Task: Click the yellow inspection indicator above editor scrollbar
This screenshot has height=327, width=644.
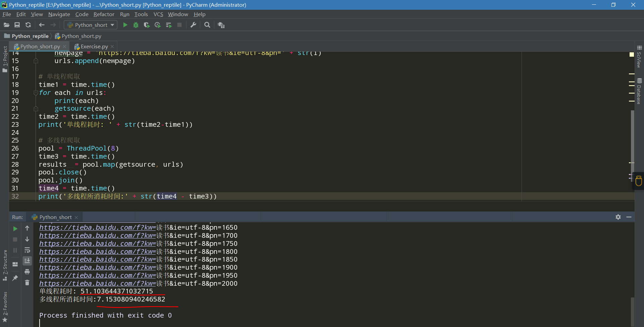Action: [x=632, y=54]
